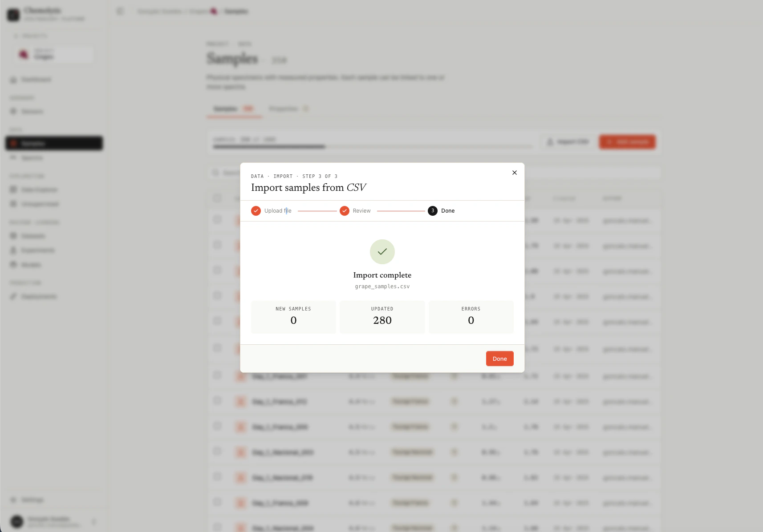Click the 'Import complete' message
This screenshot has height=532, width=763.
point(382,275)
